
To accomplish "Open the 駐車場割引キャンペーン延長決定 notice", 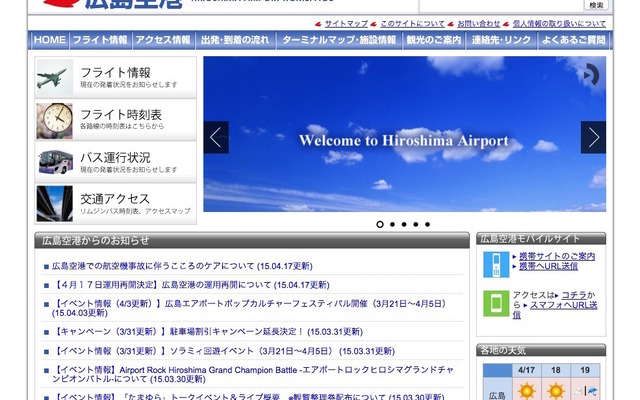I will pos(207,331).
